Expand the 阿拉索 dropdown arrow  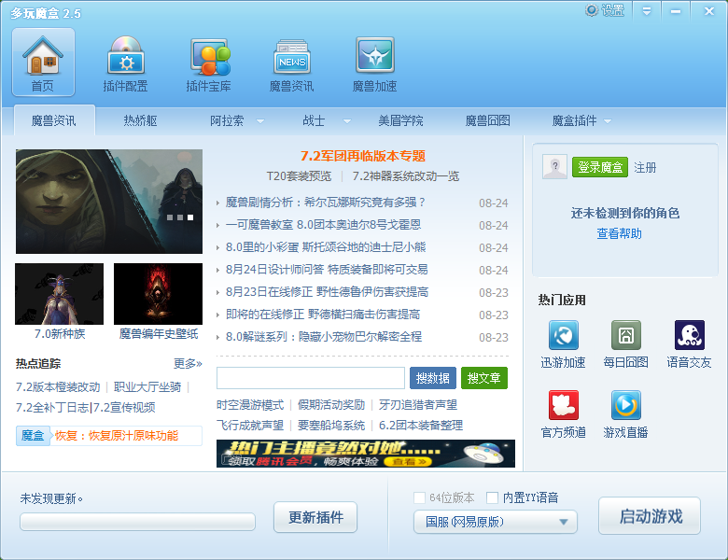(x=260, y=121)
